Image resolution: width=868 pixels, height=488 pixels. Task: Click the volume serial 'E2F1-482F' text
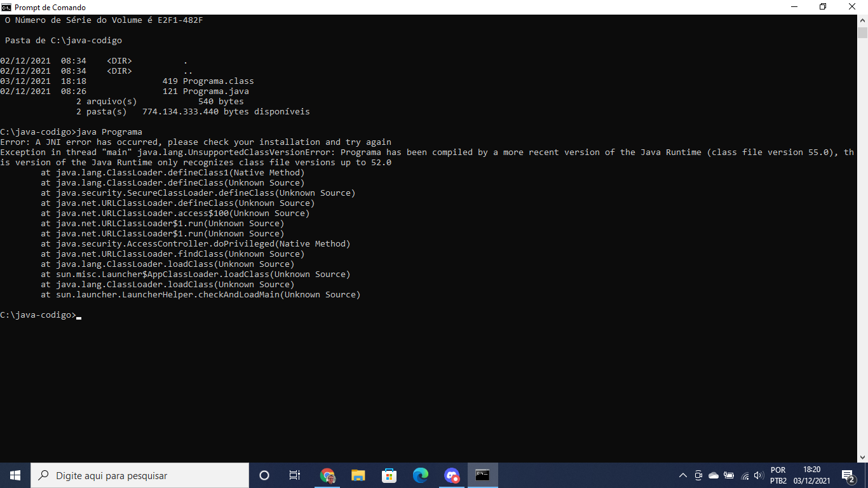click(x=180, y=20)
